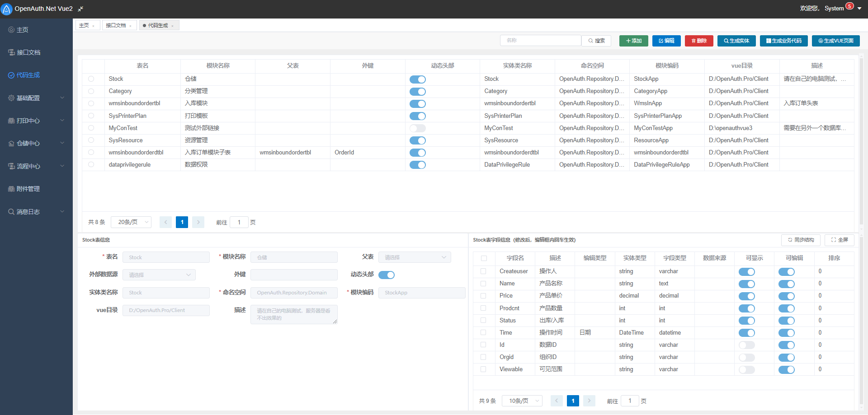The height and width of the screenshot is (415, 868).
Task: Enable the dynamic header toggle for MyConTest
Action: [x=417, y=128]
